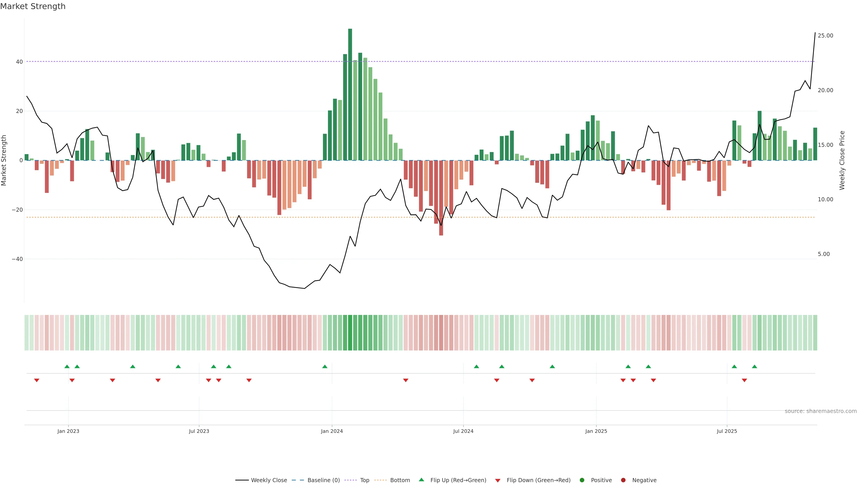Viewport: 868px width, 488px height.
Task: Click the last green flip-up marker on the right
Action: [x=755, y=366]
